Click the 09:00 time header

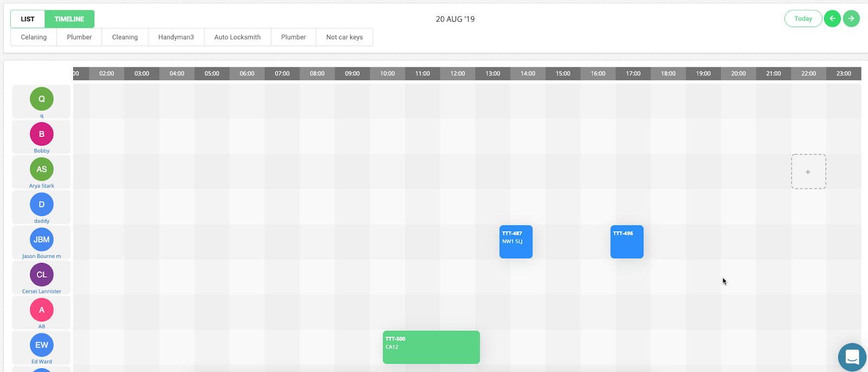[x=352, y=73]
